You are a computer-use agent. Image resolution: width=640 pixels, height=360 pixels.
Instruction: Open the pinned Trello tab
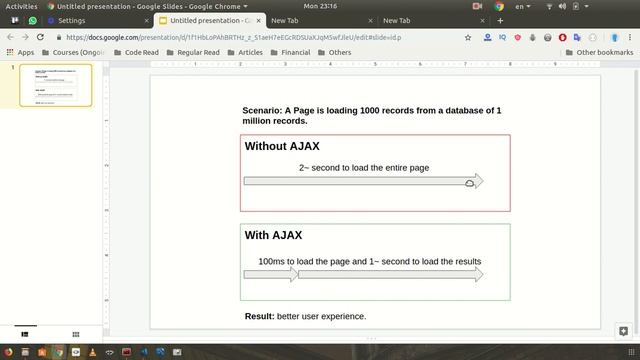pos(15,20)
